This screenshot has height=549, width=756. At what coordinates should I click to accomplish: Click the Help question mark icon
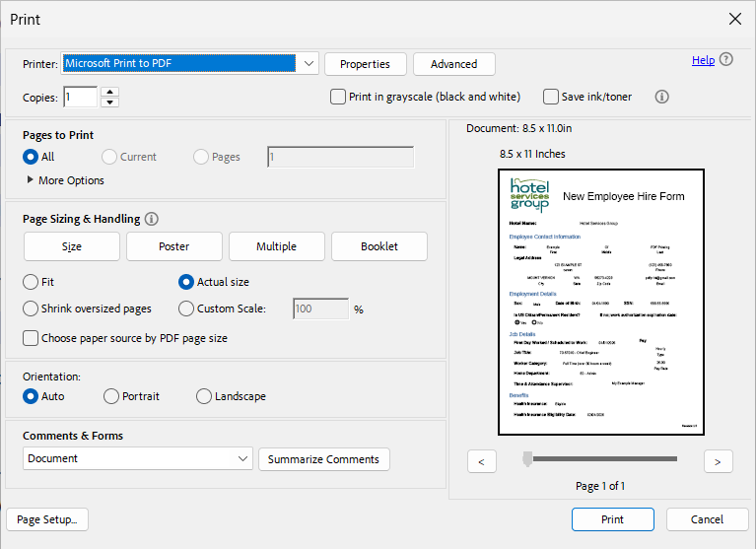pos(725,59)
